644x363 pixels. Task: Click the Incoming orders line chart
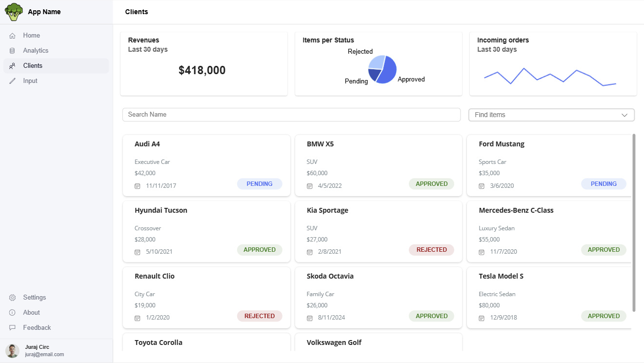tap(550, 77)
